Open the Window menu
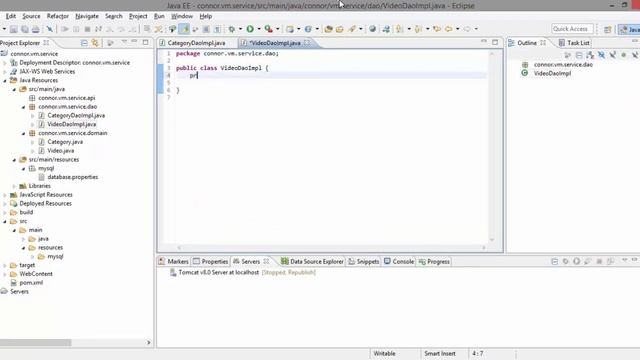Image resolution: width=640 pixels, height=360 pixels. coord(182,16)
